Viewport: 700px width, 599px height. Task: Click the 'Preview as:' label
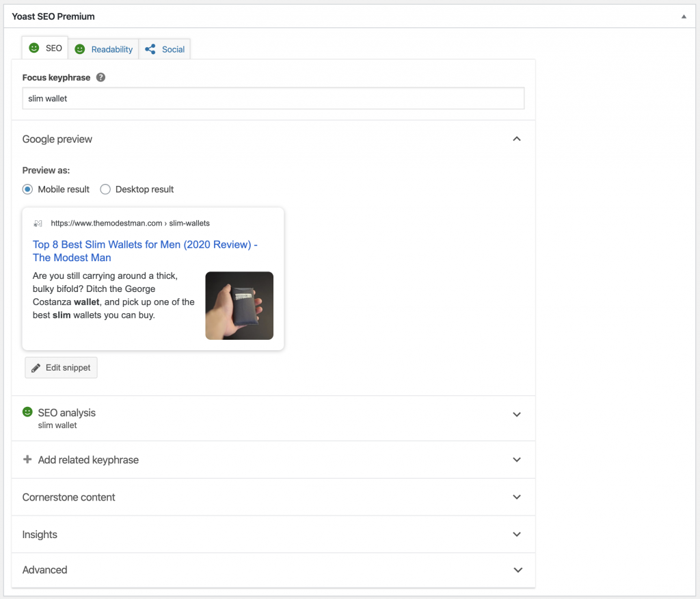pyautogui.click(x=46, y=170)
